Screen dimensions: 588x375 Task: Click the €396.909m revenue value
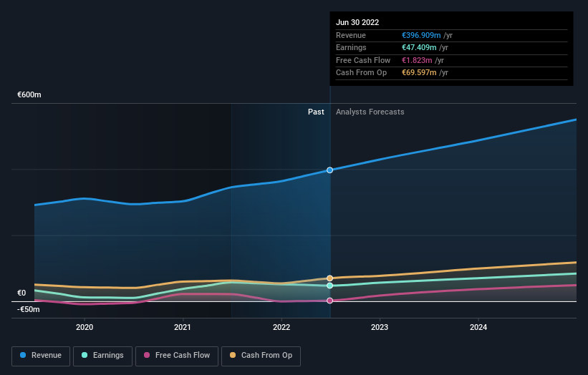pyautogui.click(x=421, y=35)
